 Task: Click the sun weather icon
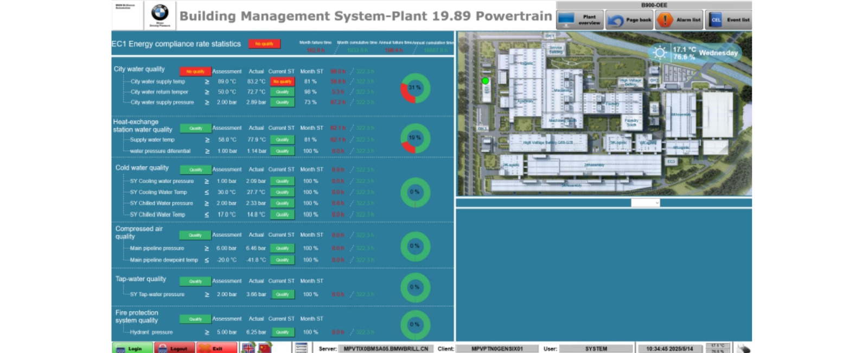(660, 53)
